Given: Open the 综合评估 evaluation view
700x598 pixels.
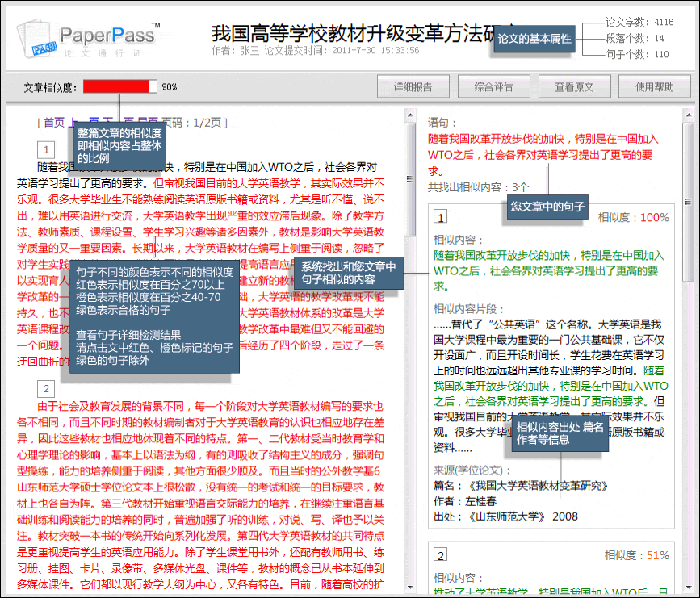Looking at the screenshot, I should point(495,86).
